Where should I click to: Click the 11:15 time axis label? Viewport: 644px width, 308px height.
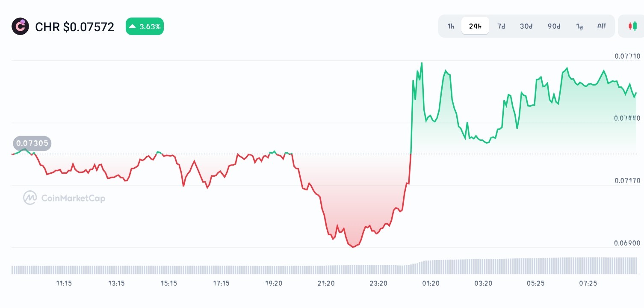(x=64, y=283)
